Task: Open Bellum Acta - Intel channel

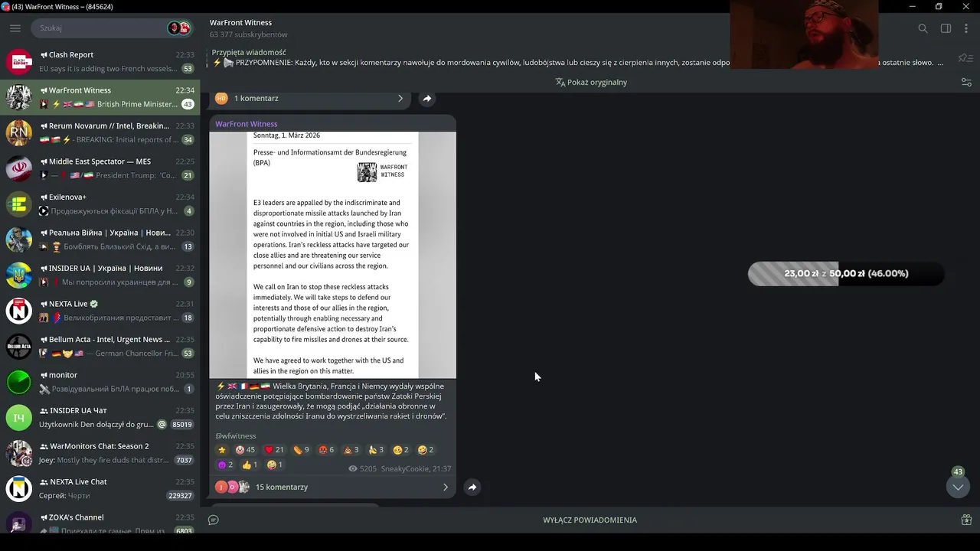Action: 100,346
